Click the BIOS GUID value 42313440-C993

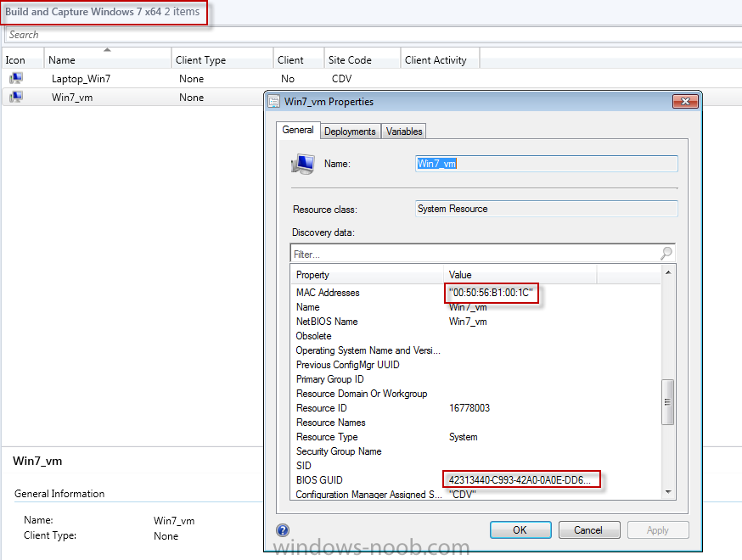[x=520, y=480]
